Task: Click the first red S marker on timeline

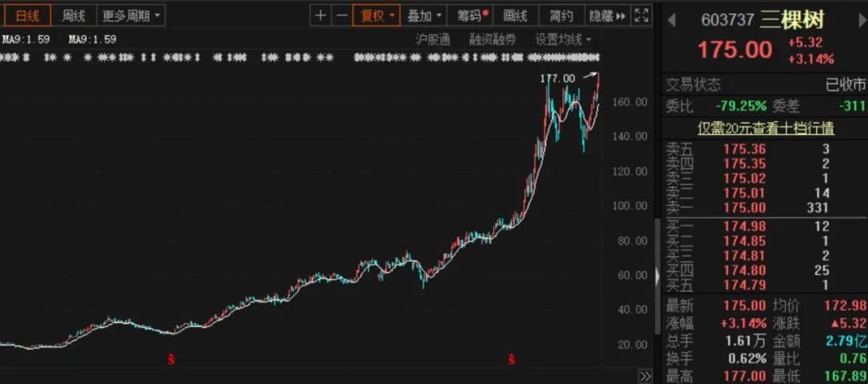Action: coord(172,360)
